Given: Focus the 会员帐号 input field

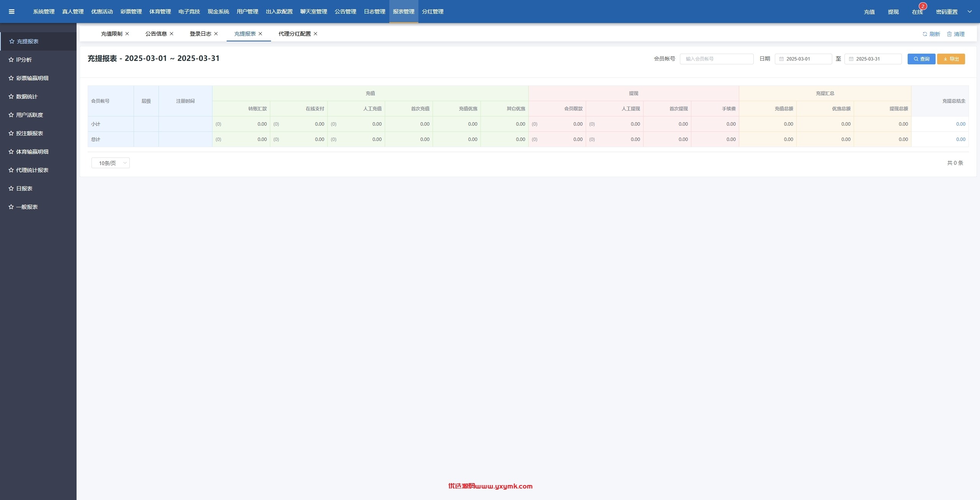Looking at the screenshot, I should [x=717, y=59].
